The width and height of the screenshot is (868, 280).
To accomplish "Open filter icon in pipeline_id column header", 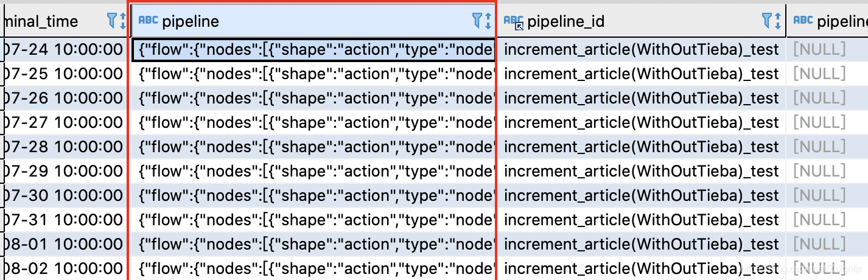I will (771, 22).
